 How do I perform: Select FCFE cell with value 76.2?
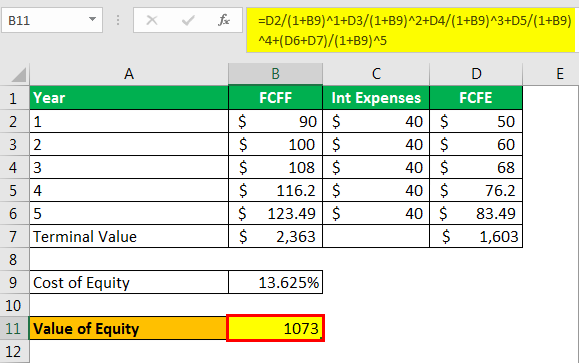[476, 191]
